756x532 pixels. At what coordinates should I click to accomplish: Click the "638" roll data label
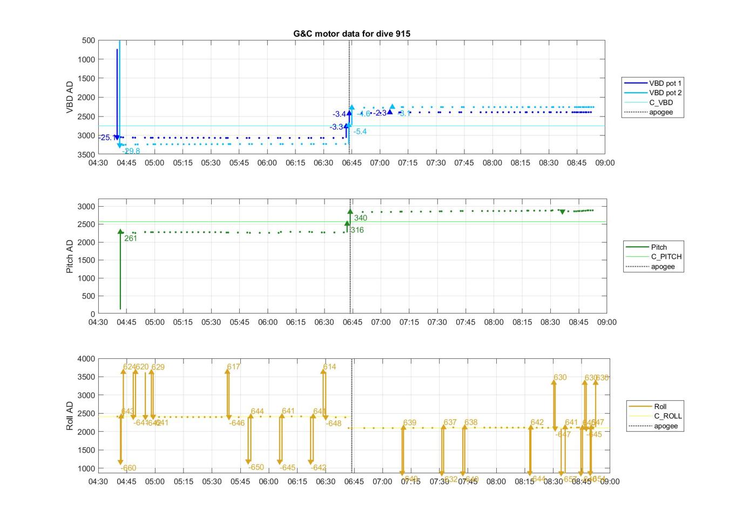(471, 422)
